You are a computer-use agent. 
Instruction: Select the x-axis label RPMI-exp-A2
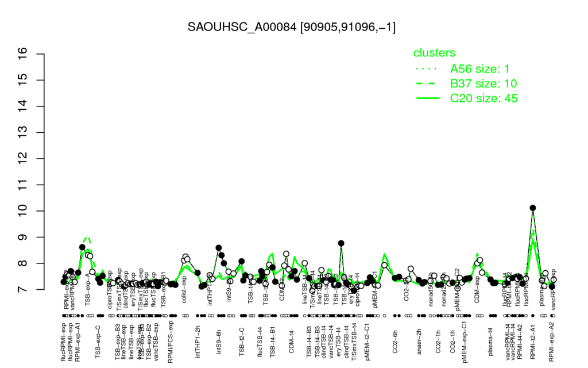pyautogui.click(x=551, y=343)
